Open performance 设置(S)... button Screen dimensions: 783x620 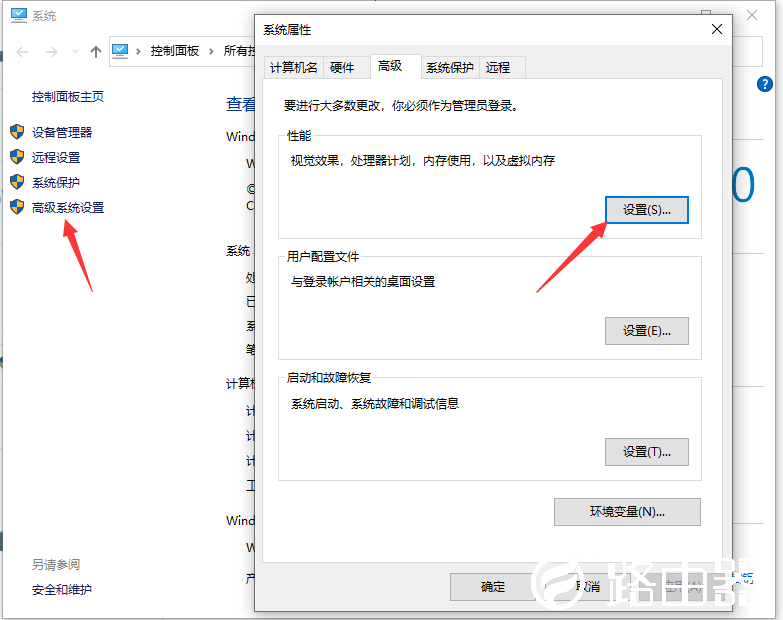pyautogui.click(x=647, y=210)
